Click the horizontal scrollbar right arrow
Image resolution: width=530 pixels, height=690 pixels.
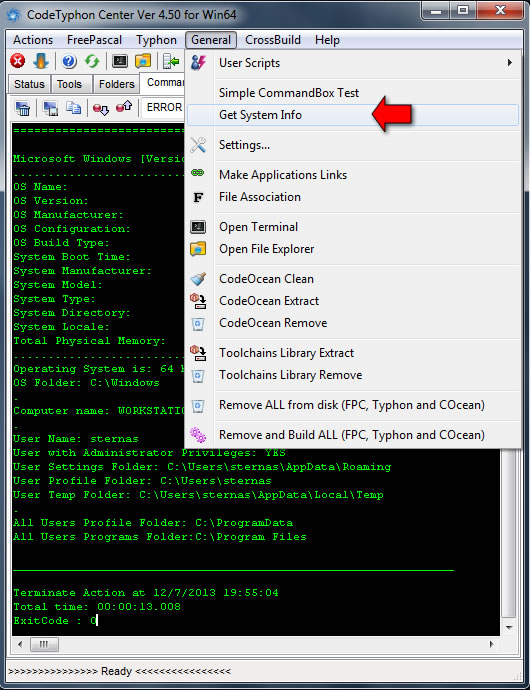coord(492,645)
